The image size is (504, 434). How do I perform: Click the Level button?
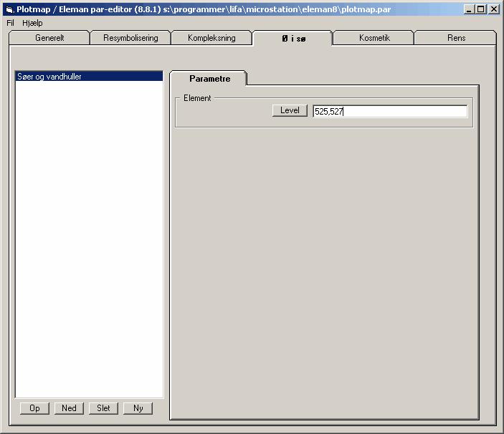pyautogui.click(x=290, y=110)
